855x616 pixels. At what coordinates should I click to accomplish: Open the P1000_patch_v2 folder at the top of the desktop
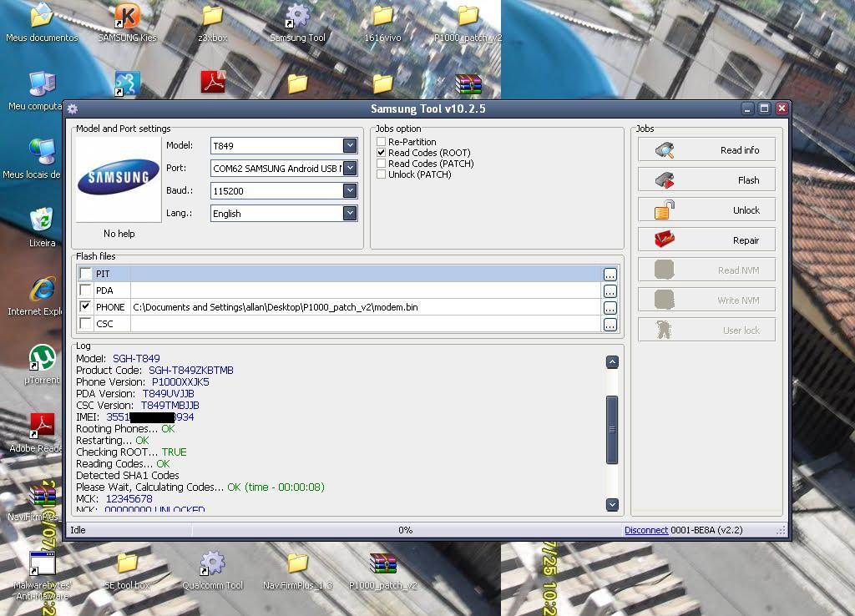[x=468, y=22]
